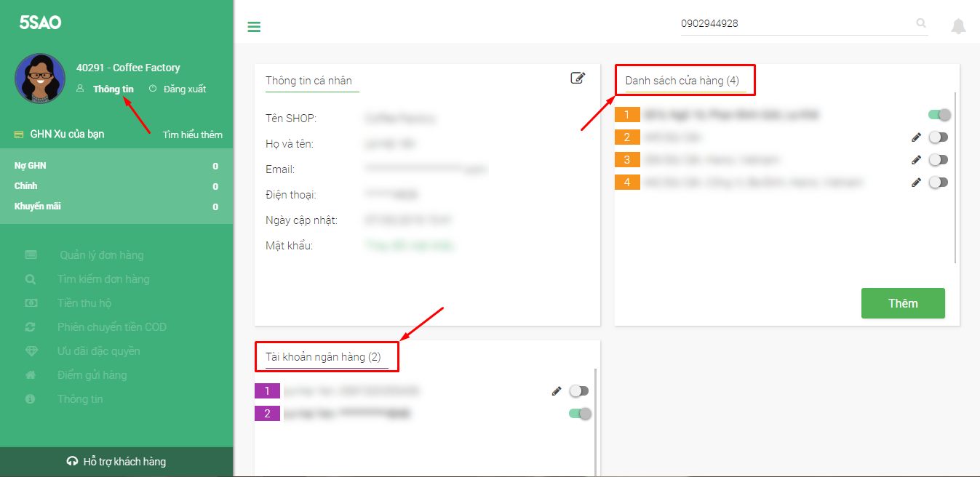This screenshot has width=980, height=477.
Task: Click the Coffee Factory avatar picture
Action: (x=40, y=79)
